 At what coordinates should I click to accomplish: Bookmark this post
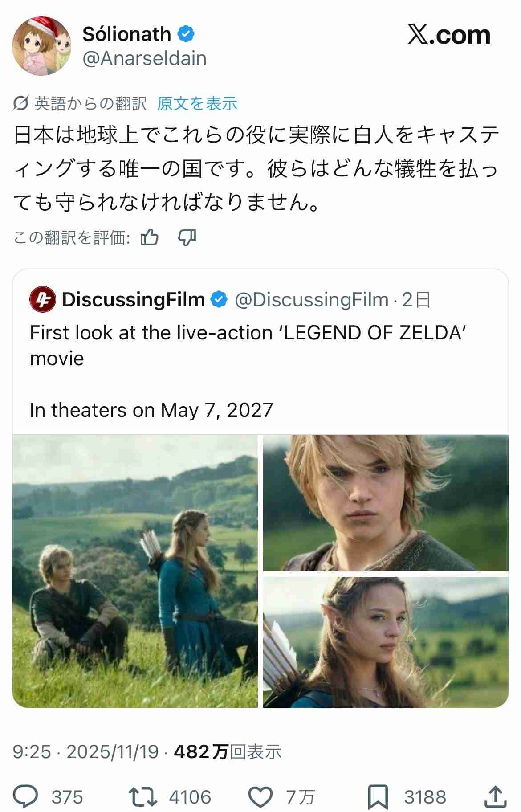pyautogui.click(x=378, y=797)
